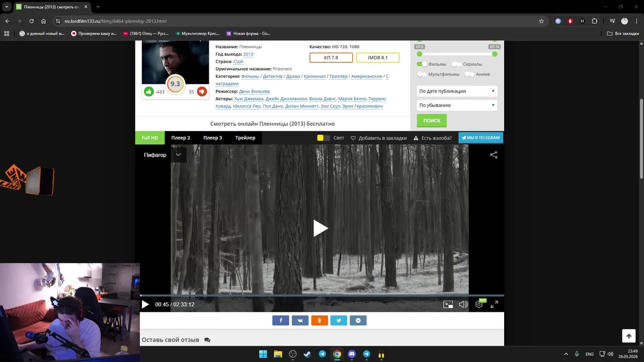
Task: Open the Триллер category link
Action: (x=338, y=76)
